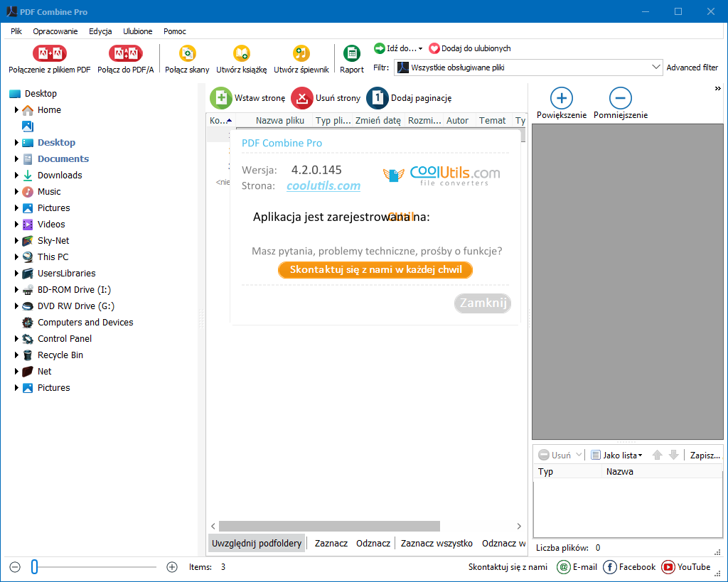
Task: Click the Dodaj paginację icon
Action: 378,98
